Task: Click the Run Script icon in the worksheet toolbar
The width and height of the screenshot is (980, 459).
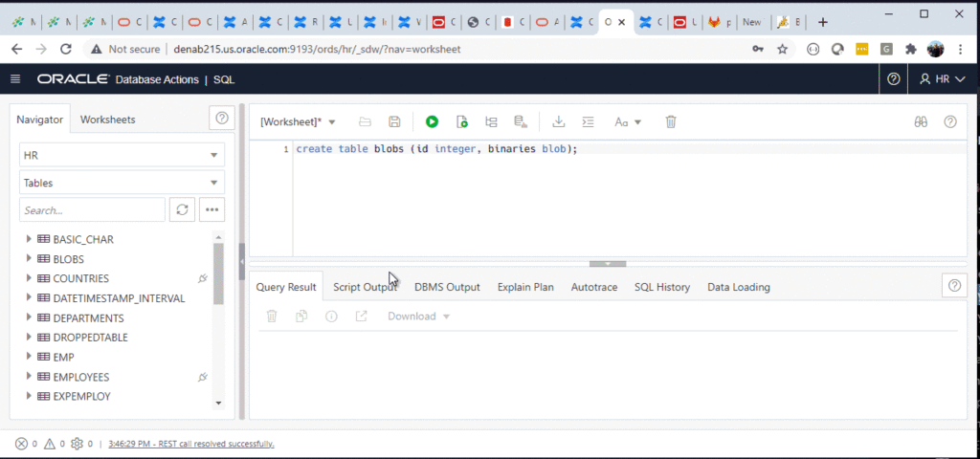Action: 462,121
